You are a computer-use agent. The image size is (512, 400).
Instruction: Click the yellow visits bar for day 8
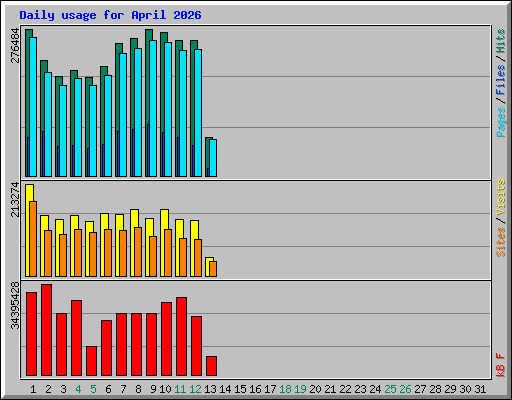point(133,243)
